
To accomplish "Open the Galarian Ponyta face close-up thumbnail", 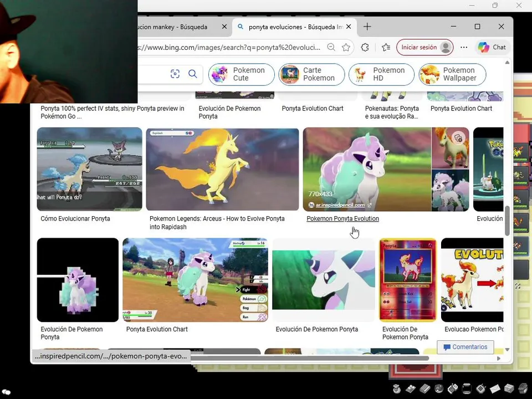I will pos(324,279).
